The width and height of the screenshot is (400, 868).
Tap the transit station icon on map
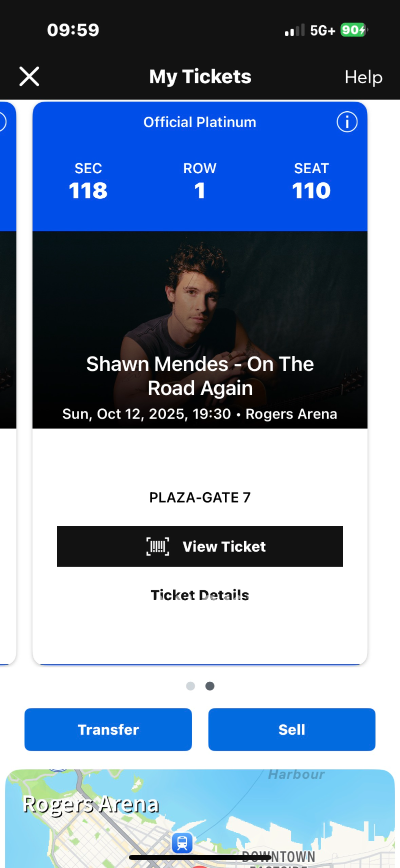tap(182, 842)
